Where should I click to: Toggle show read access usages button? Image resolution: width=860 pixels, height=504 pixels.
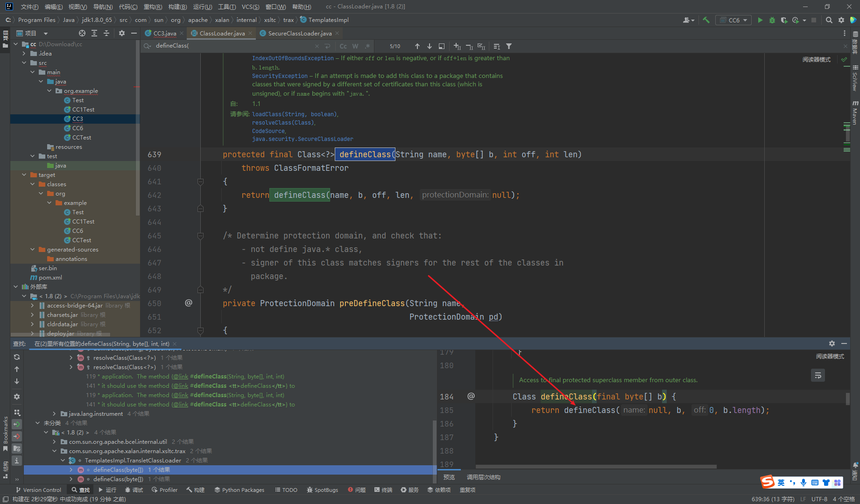[x=17, y=424]
